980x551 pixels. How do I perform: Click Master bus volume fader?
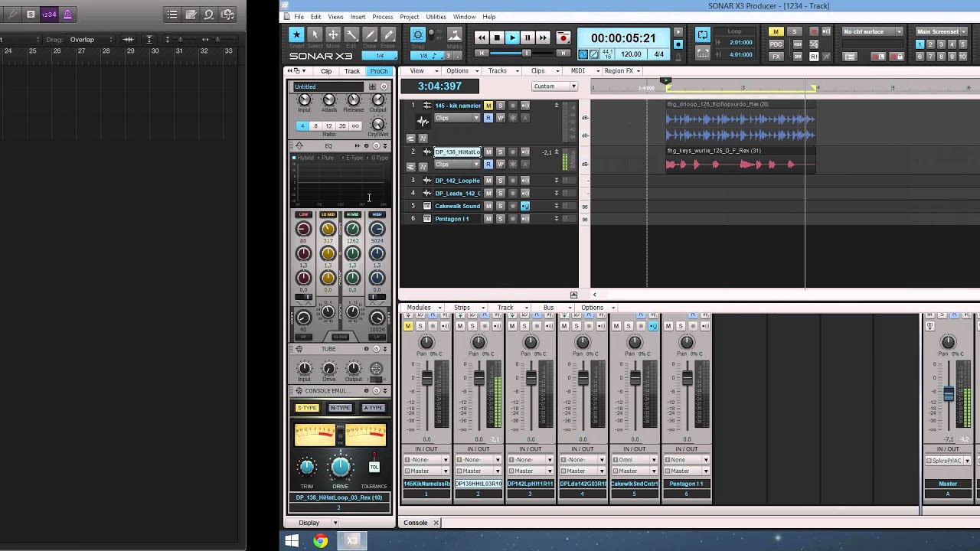click(949, 393)
